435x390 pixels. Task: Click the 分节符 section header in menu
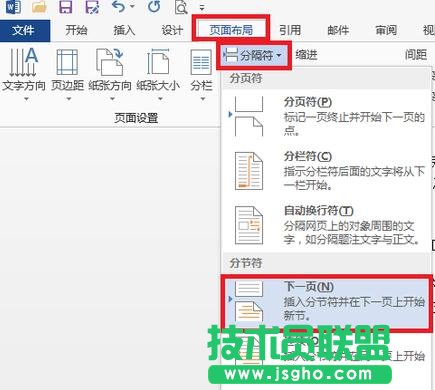pos(246,263)
